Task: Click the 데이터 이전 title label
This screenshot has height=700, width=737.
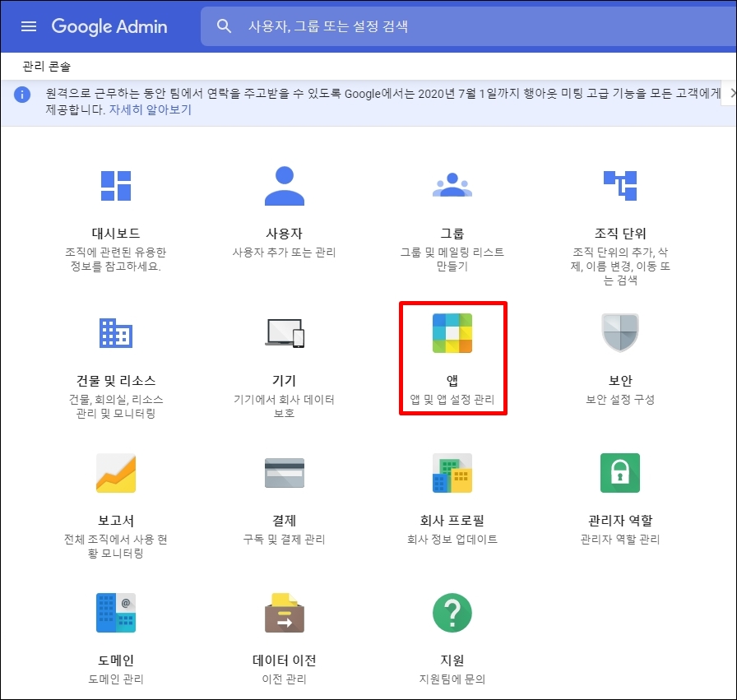Action: 284,661
